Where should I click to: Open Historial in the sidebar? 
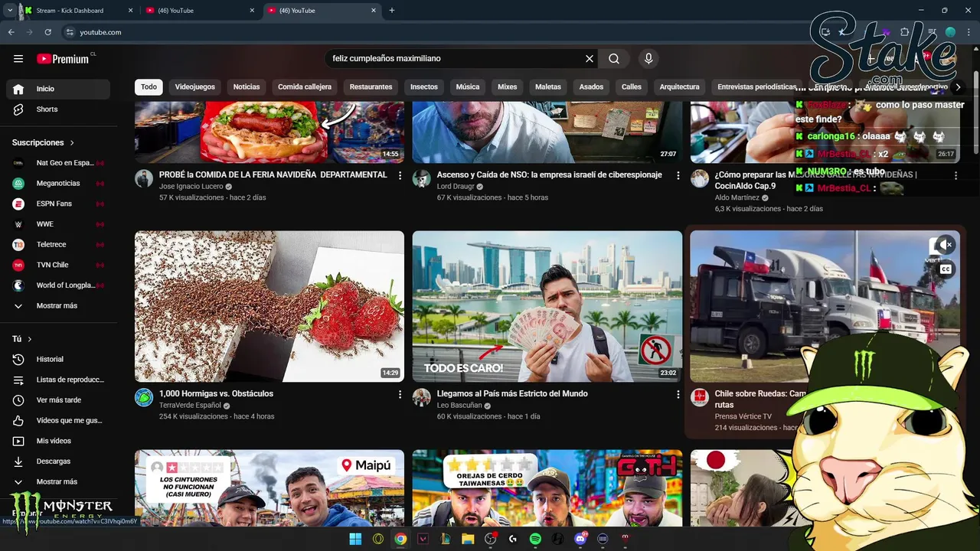click(58, 359)
